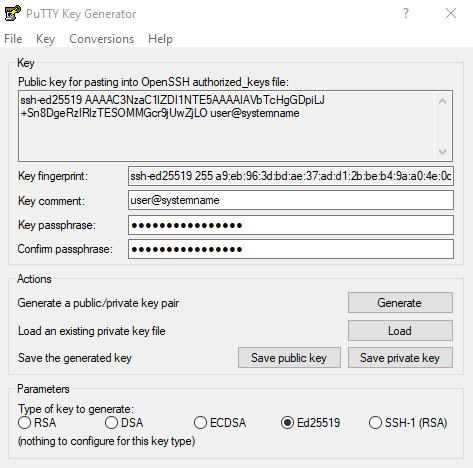Click the public key scrollbar down arrow

coord(442,152)
